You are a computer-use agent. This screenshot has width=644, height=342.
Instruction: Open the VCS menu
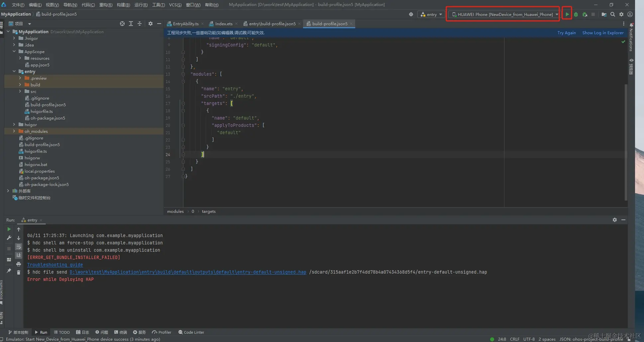click(175, 5)
